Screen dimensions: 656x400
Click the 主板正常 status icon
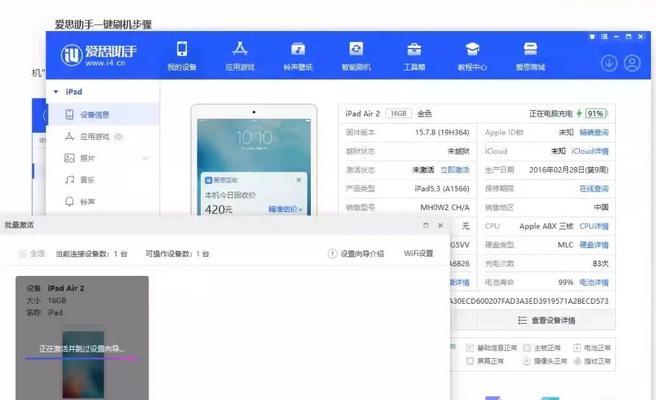click(527, 348)
